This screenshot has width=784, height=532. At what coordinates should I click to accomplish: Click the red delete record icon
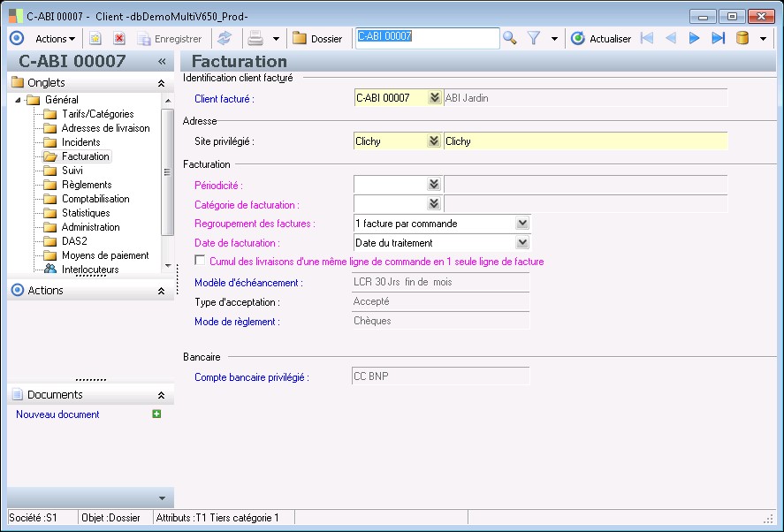(119, 39)
